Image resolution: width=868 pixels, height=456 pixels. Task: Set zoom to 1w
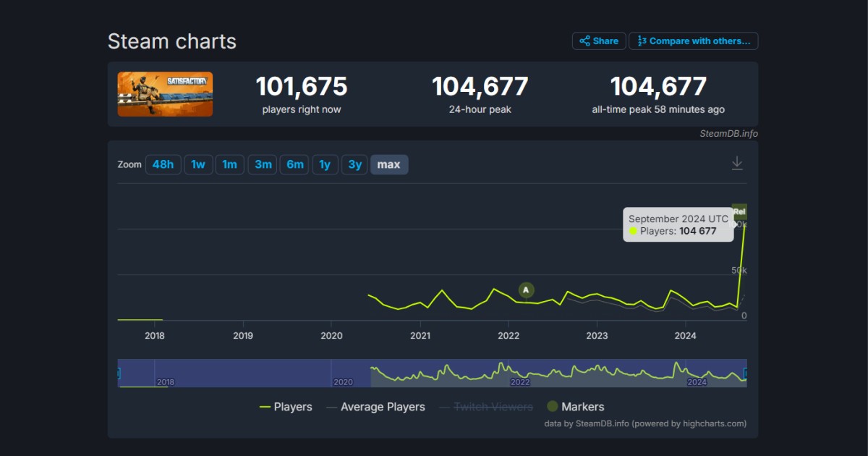tap(198, 164)
